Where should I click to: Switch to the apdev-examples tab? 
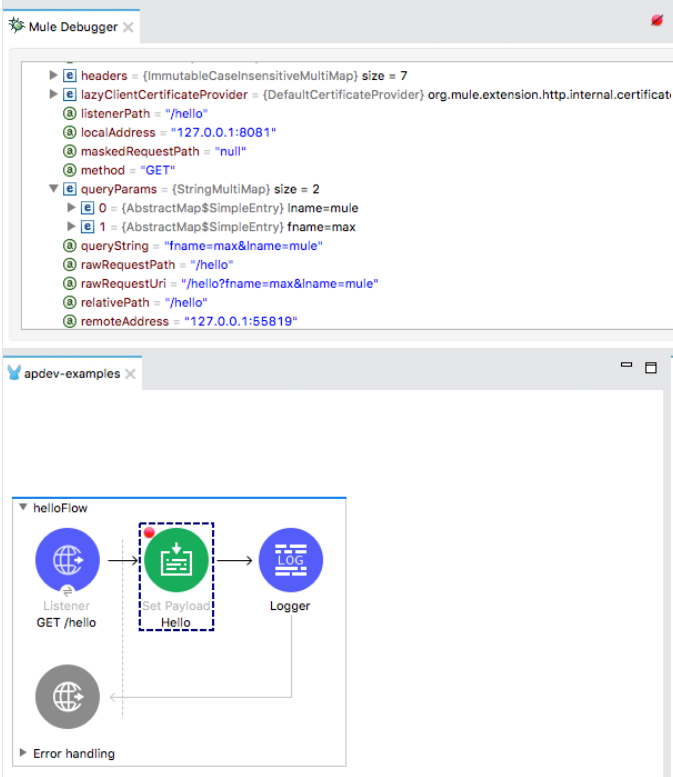click(72, 374)
